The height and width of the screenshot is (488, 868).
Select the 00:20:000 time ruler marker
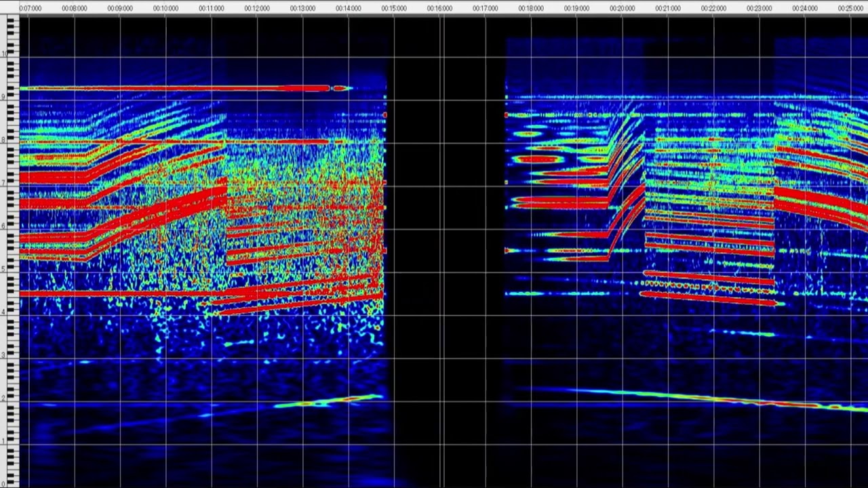[x=623, y=8]
